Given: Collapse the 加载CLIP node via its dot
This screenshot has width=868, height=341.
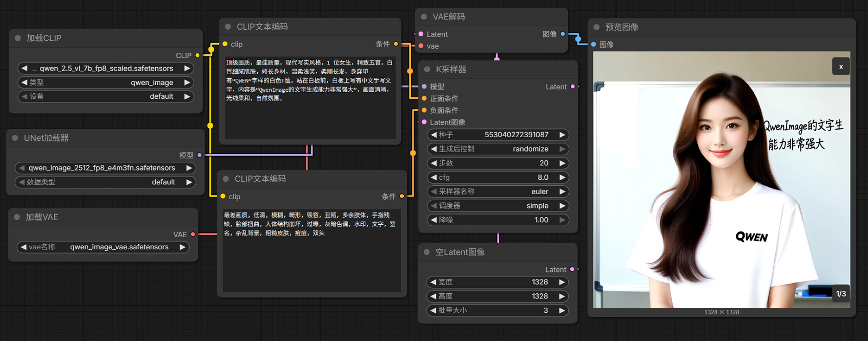Looking at the screenshot, I should (18, 38).
